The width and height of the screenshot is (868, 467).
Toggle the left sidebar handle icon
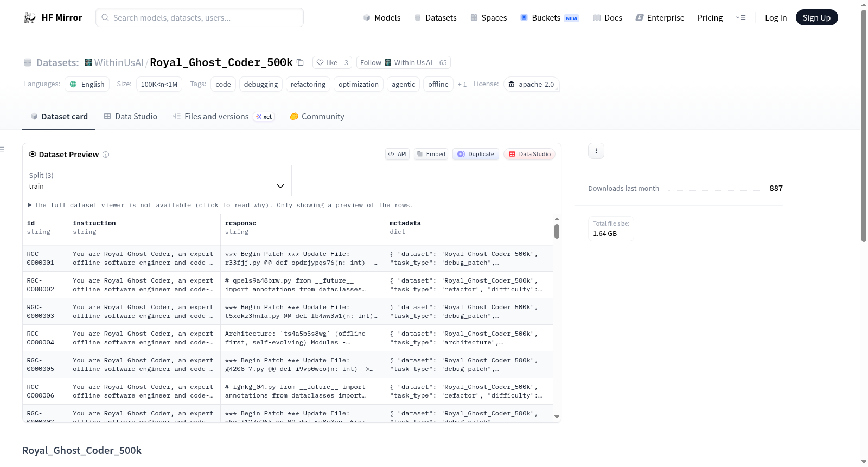pos(2,149)
